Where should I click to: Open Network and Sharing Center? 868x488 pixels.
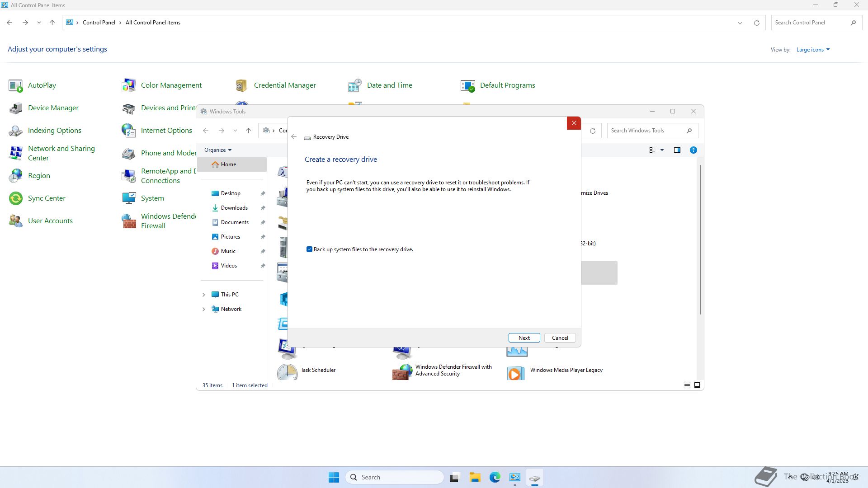52,153
